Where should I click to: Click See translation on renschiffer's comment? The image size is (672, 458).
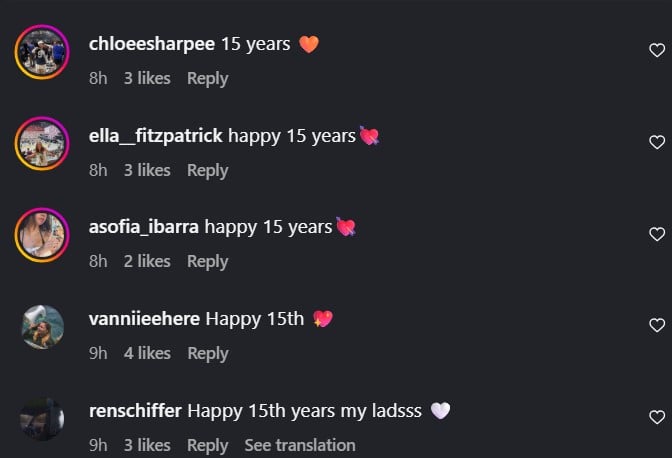[x=300, y=445]
